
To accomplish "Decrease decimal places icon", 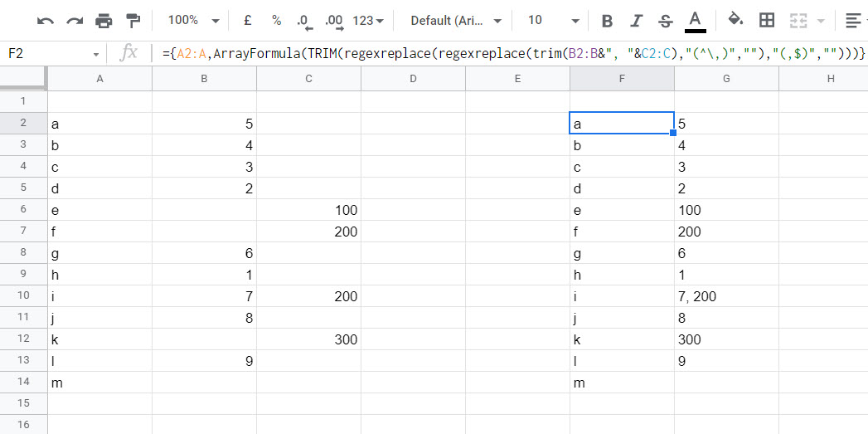I will [x=305, y=21].
